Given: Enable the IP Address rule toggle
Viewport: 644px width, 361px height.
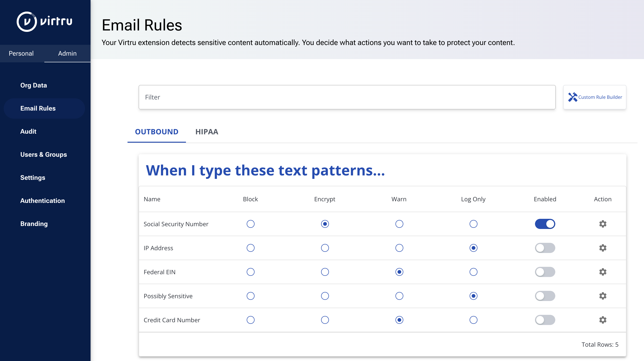Looking at the screenshot, I should coord(545,248).
